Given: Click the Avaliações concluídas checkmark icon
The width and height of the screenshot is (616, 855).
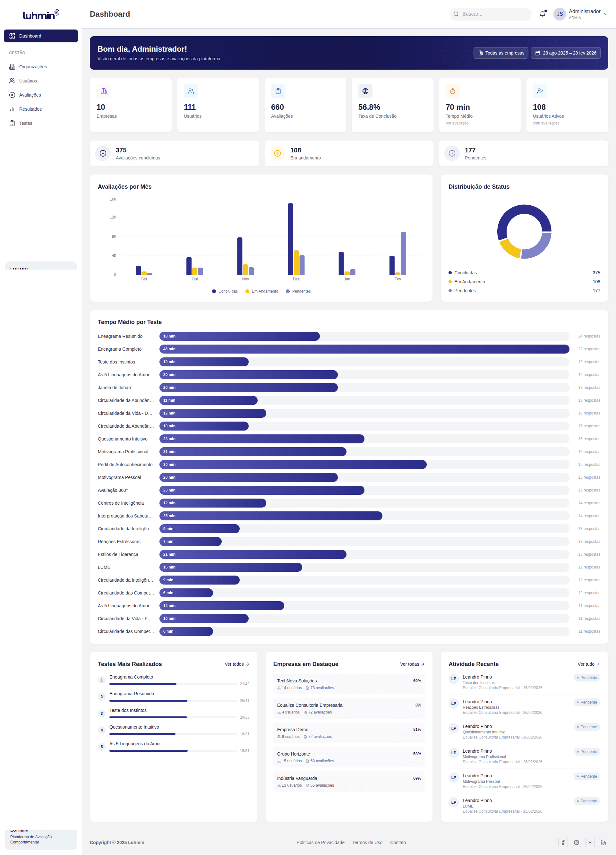Looking at the screenshot, I should coord(103,153).
